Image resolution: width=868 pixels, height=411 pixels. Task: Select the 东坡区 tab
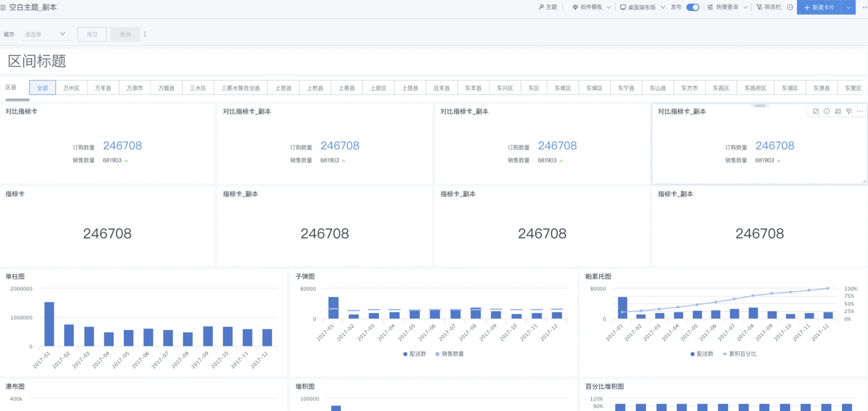click(x=563, y=88)
